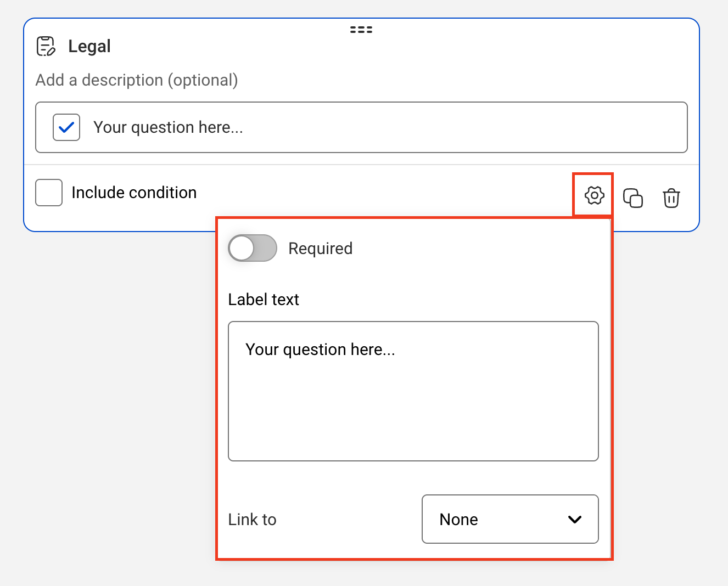The height and width of the screenshot is (586, 728).
Task: Click the Link to label
Action: pyautogui.click(x=252, y=520)
